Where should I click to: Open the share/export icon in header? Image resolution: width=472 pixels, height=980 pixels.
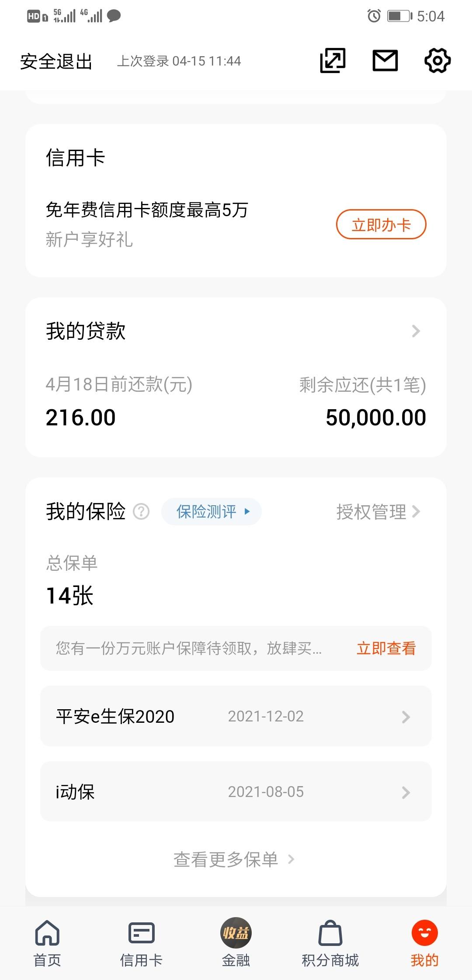[x=333, y=60]
